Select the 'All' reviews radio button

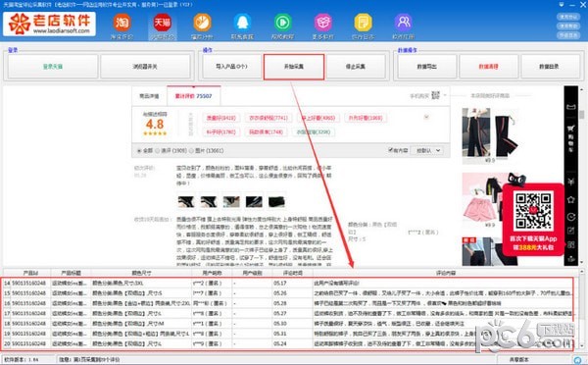pyautogui.click(x=139, y=150)
